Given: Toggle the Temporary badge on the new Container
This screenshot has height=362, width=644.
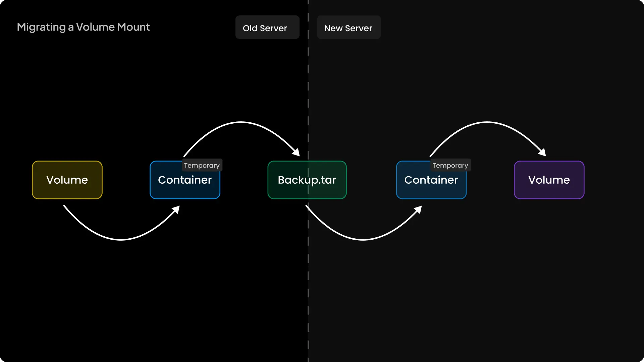Looking at the screenshot, I should click(x=450, y=165).
